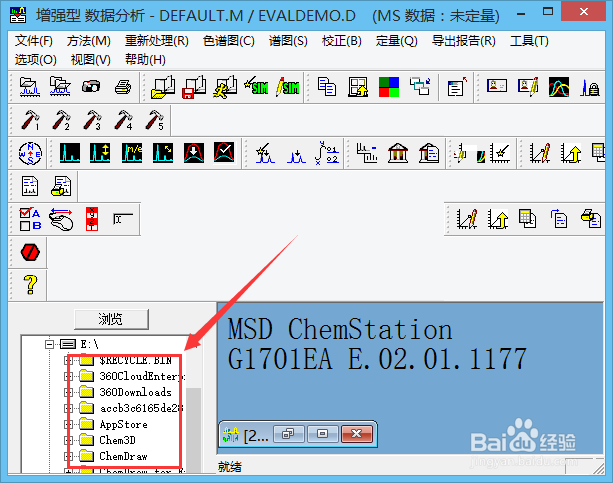Open the 文件(F) menu
This screenshot has height=483, width=613.
click(34, 41)
